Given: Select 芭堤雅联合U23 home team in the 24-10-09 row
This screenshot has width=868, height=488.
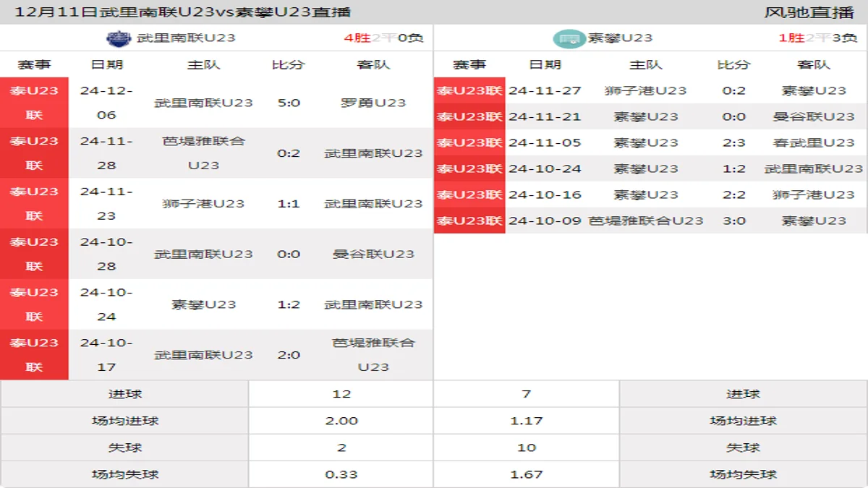Looking at the screenshot, I should pyautogui.click(x=646, y=221).
